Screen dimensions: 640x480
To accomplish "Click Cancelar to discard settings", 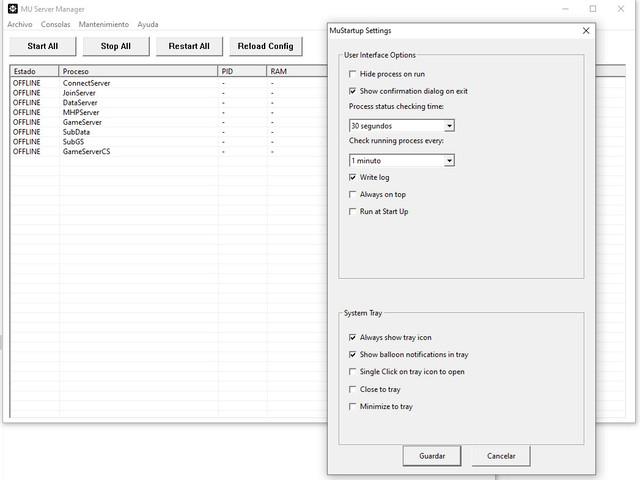I will point(501,456).
